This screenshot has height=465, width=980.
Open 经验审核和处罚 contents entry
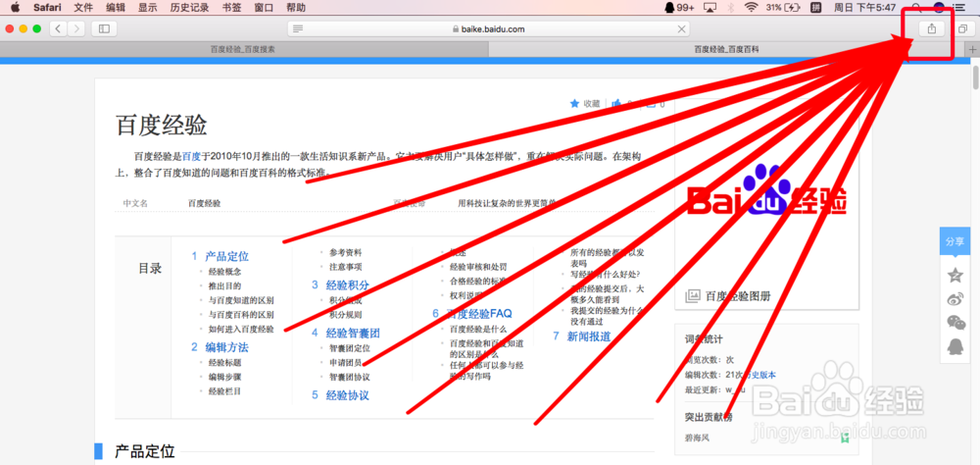pyautogui.click(x=478, y=267)
